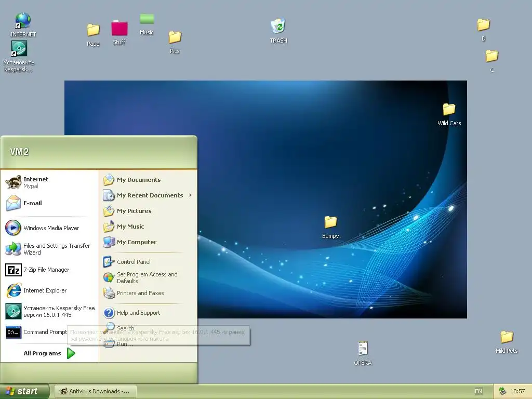Open the Papa folder on desktop
532x399 pixels.
[94, 35]
